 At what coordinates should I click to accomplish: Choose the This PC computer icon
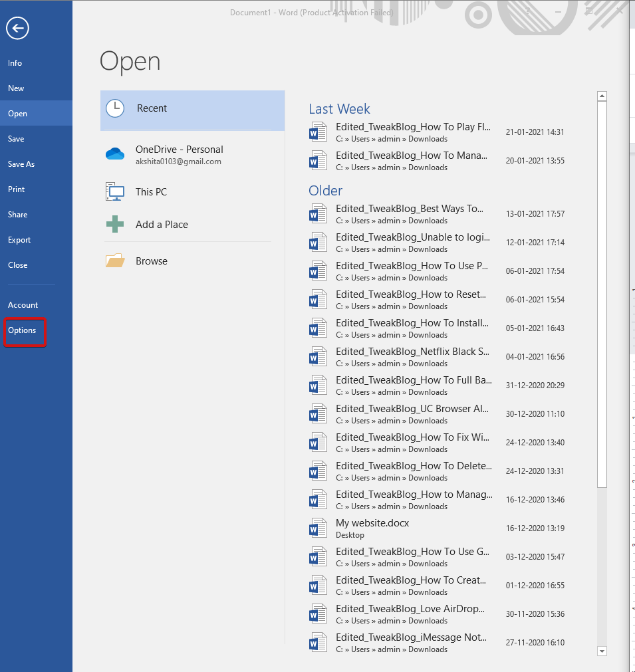[x=115, y=192]
